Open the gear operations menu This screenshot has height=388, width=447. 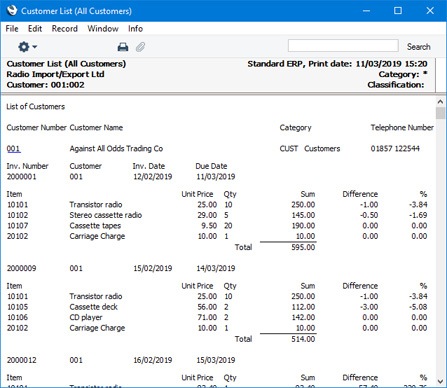pos(27,47)
